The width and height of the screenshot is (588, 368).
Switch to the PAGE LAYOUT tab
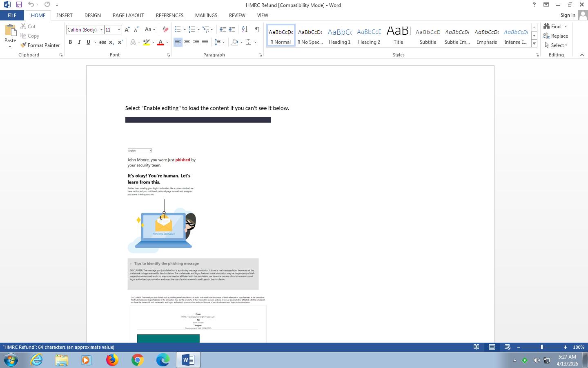click(128, 15)
